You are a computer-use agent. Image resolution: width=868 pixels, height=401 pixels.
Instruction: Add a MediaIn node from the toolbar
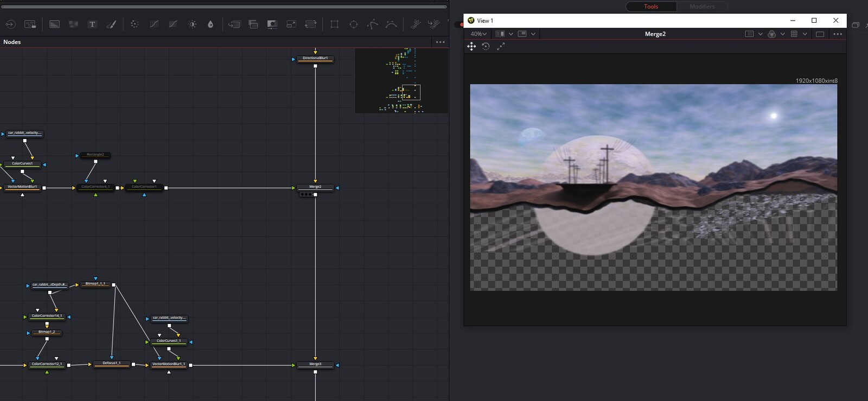coord(10,24)
